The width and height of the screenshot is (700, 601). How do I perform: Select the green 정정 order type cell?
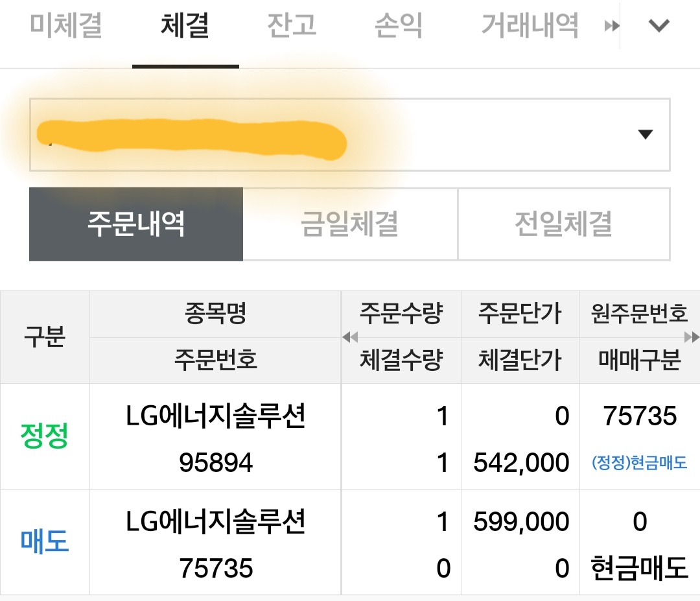point(45,436)
